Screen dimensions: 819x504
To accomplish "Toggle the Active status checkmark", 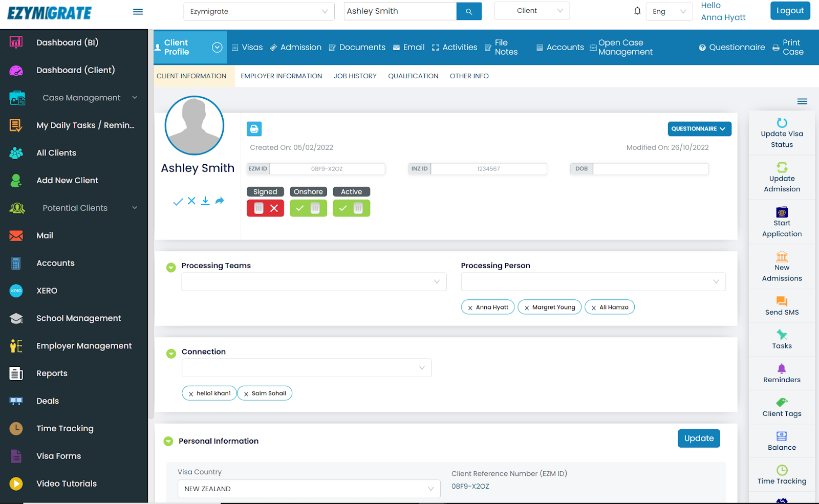I will [x=343, y=208].
